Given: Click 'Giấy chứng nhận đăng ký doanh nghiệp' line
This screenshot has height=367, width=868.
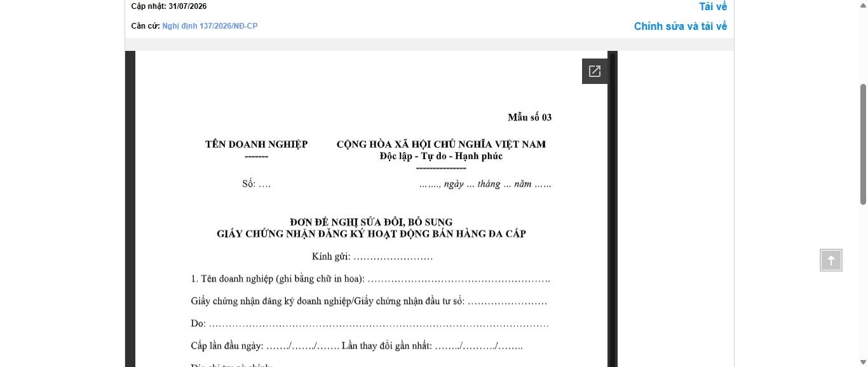Looking at the screenshot, I should 369,301.
